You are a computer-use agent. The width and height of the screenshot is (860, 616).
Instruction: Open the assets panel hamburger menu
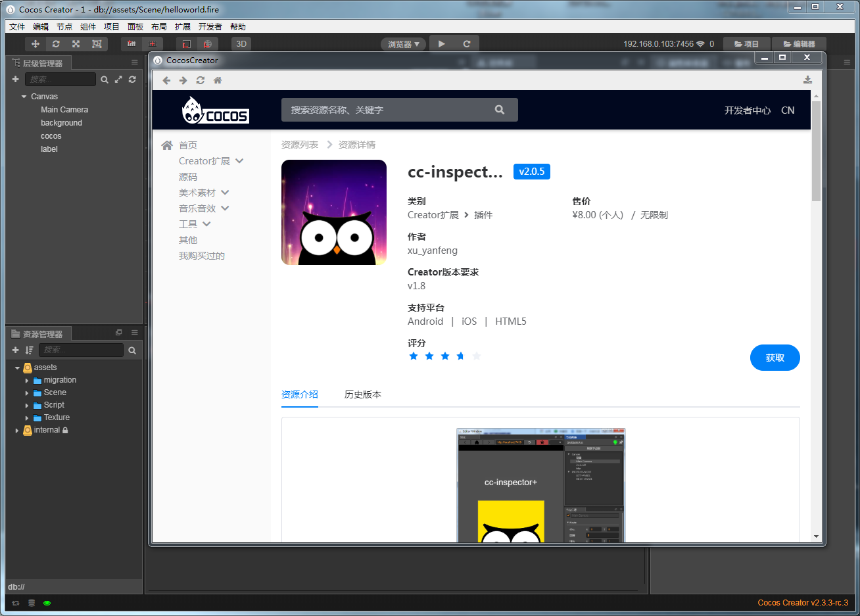135,333
